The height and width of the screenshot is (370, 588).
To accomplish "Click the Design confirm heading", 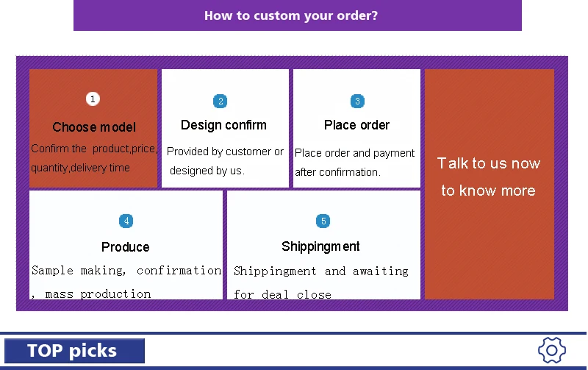I will pos(223,125).
